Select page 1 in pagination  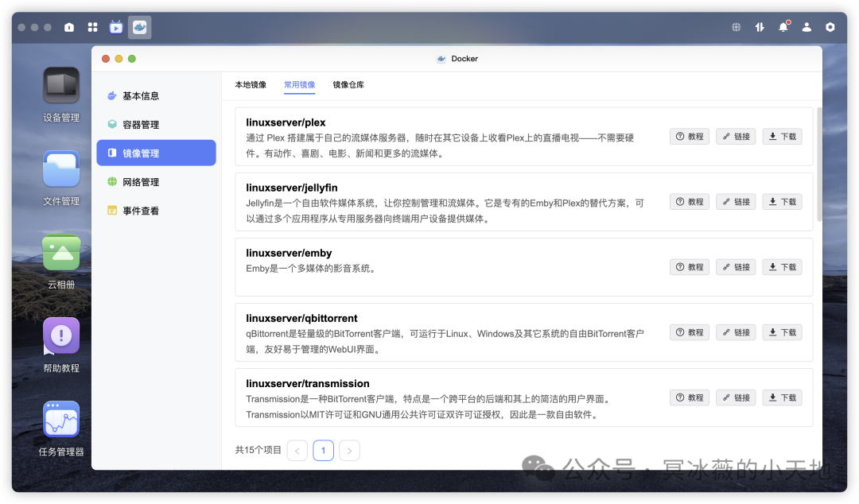tap(323, 450)
